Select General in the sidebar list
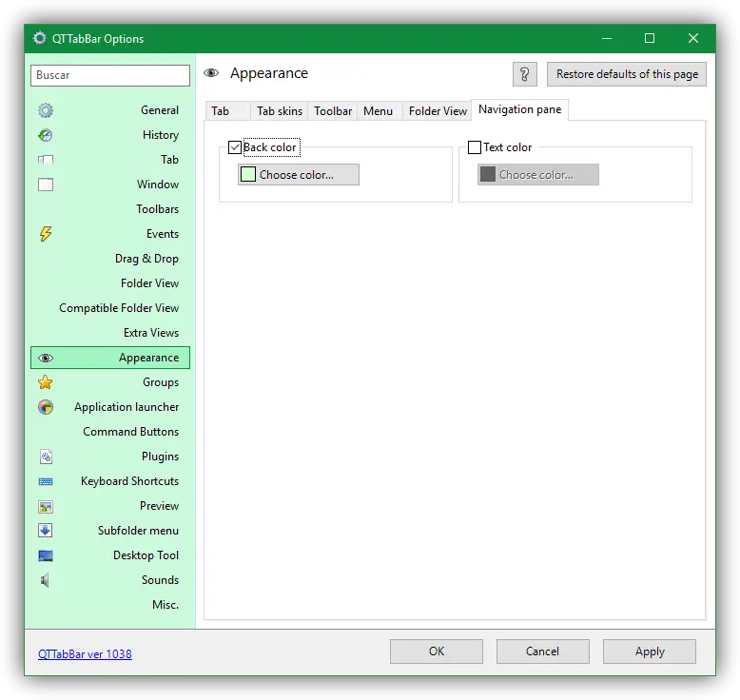Screen dimensions: 740x700 coord(110,110)
